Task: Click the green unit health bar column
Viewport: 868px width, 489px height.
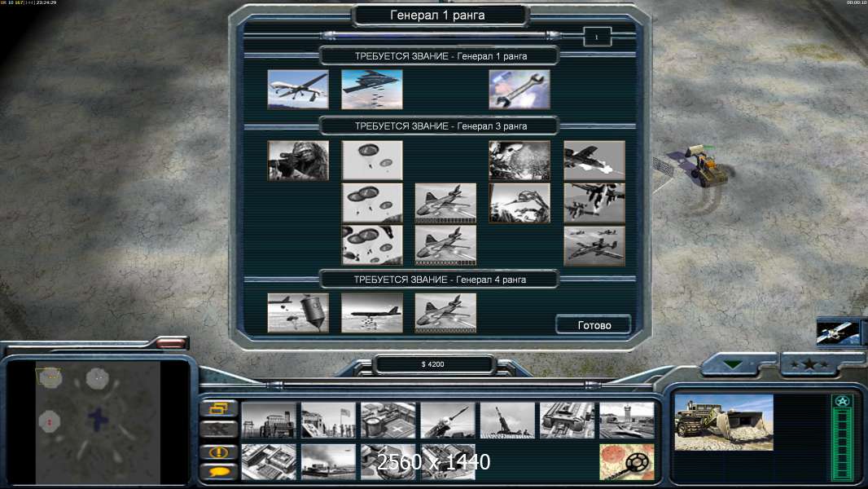Action: [842, 445]
